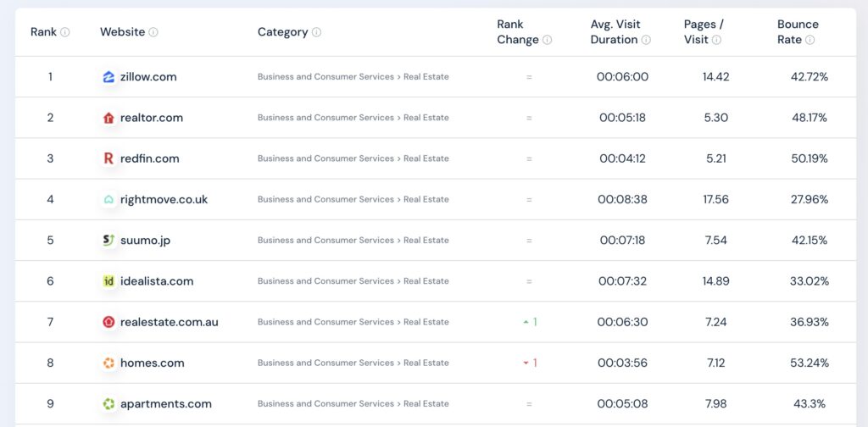Click the zillow.com favicon icon
Viewport: 868px width, 427px height.
click(x=108, y=77)
